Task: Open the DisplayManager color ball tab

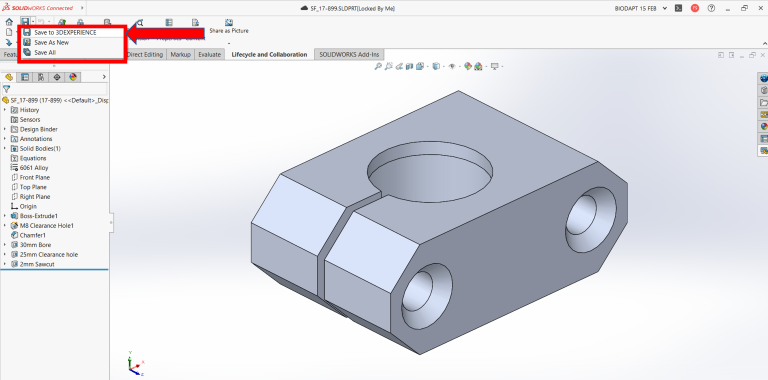Action: coord(73,77)
